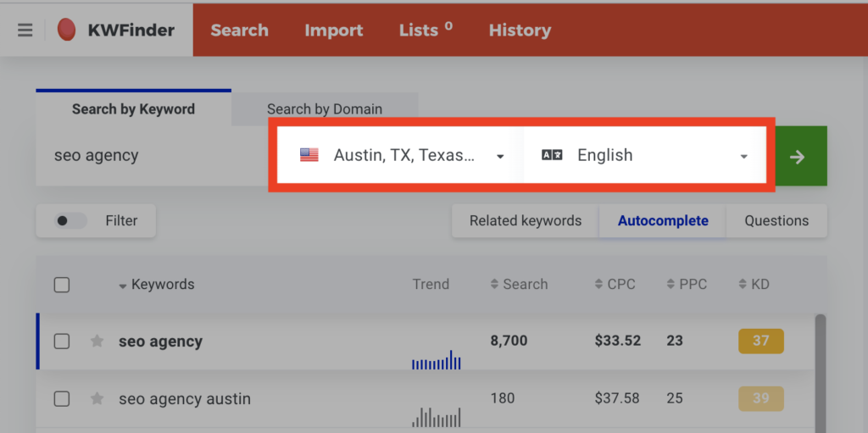Show Autocomplete results
This screenshot has width=868, height=433.
coord(663,221)
